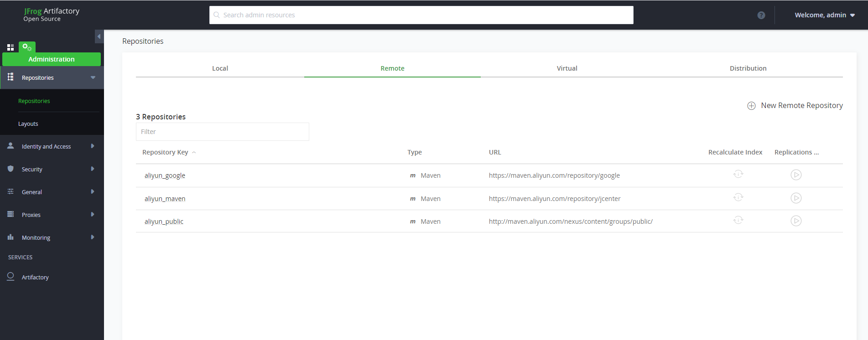
Task: Expand the Security menu arrow
Action: click(93, 169)
